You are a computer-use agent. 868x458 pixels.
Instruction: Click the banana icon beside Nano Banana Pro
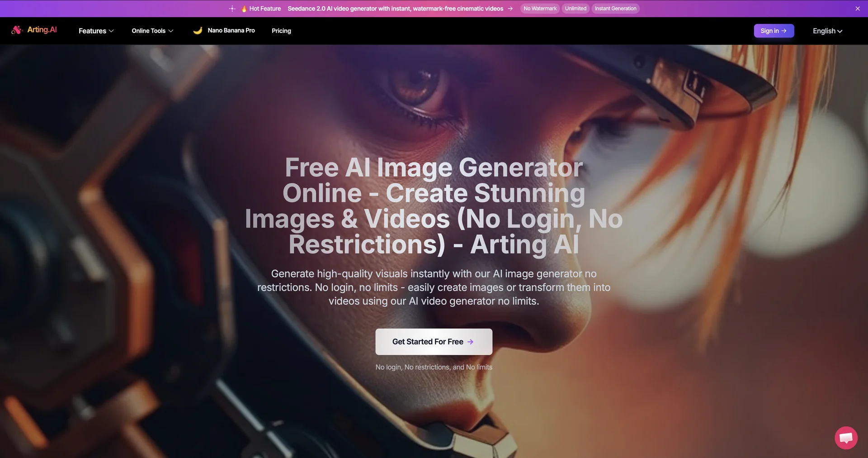(x=198, y=30)
